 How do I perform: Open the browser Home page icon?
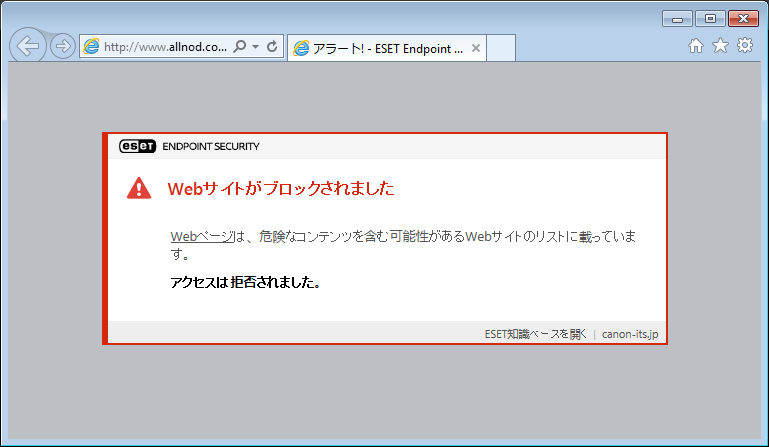pyautogui.click(x=695, y=46)
